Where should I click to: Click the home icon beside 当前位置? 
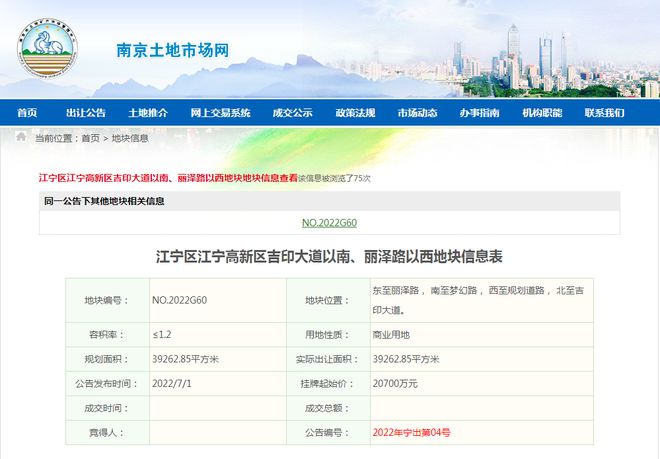[x=24, y=138]
